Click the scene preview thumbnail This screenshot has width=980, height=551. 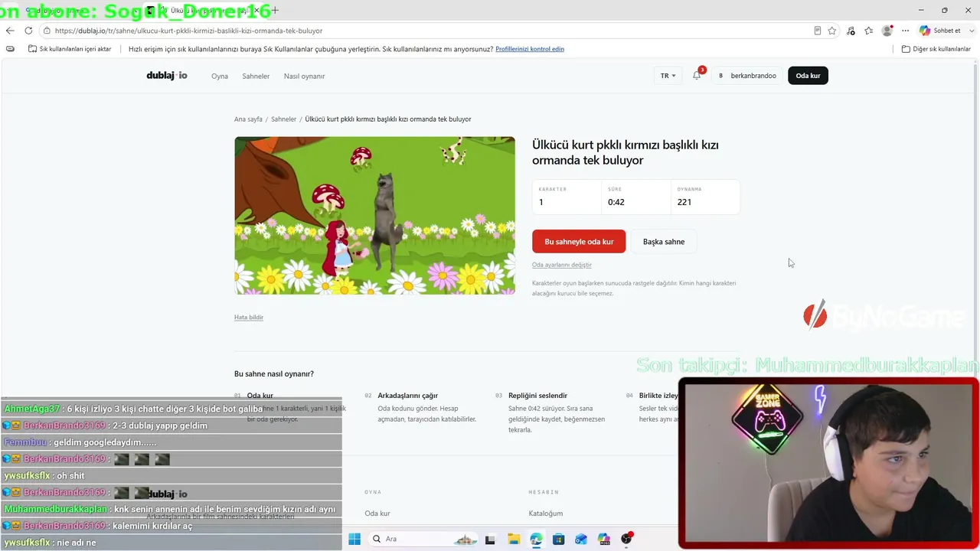coord(374,216)
